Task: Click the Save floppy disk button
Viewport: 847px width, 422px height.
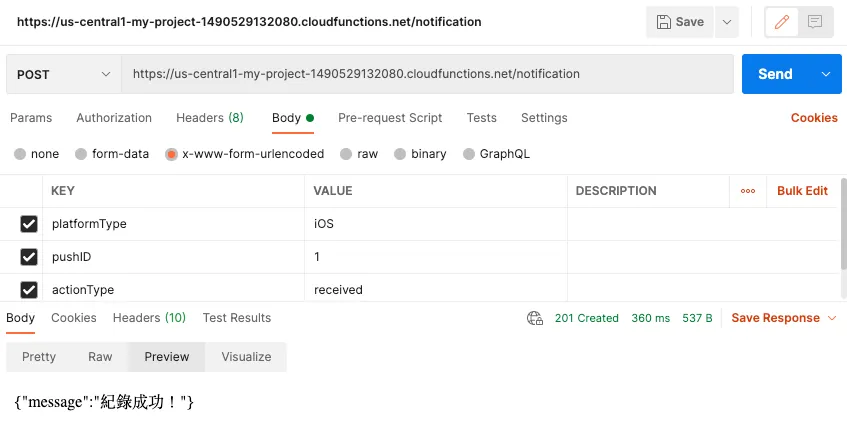Action: 680,22
